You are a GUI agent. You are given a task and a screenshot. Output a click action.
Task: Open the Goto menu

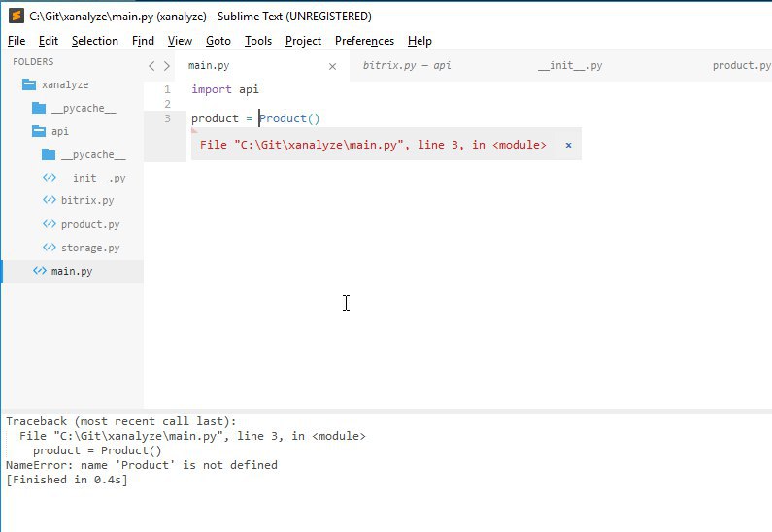218,41
